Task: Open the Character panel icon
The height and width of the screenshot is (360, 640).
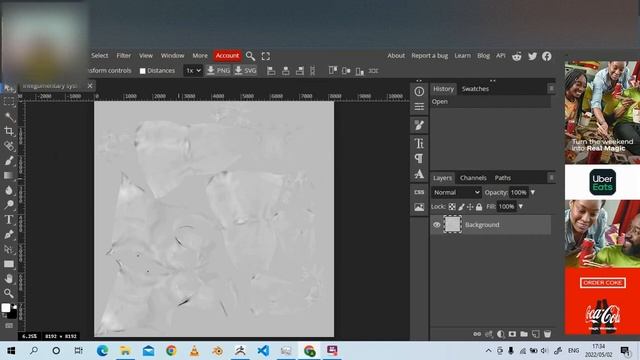Action: (419, 143)
